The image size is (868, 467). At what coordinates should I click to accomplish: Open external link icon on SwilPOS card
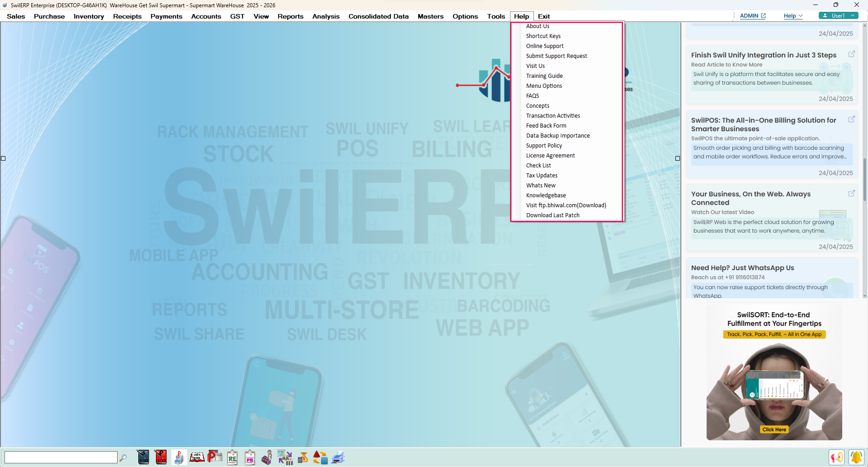click(x=851, y=119)
